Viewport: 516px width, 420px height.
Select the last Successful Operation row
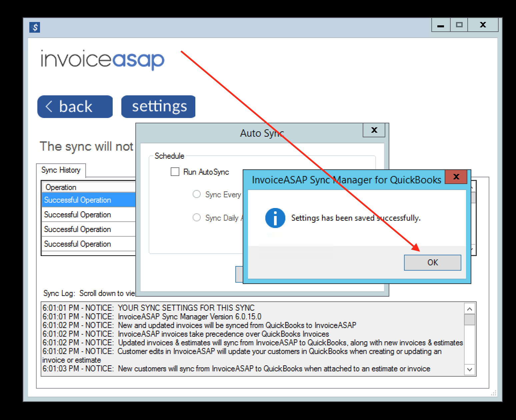coord(88,244)
